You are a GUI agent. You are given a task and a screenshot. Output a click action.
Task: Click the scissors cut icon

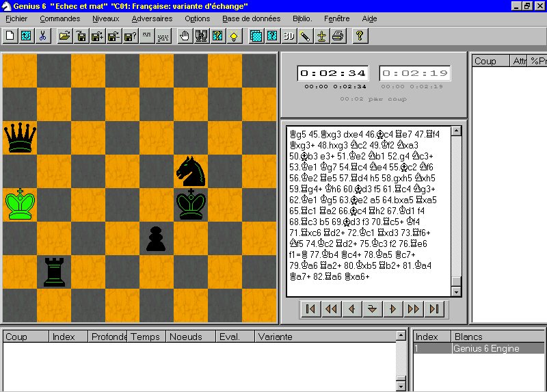42,36
